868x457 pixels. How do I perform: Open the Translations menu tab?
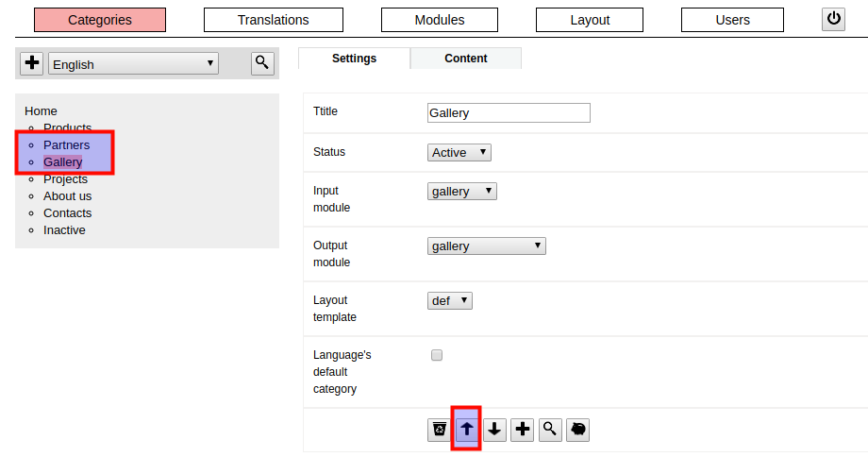pyautogui.click(x=274, y=20)
